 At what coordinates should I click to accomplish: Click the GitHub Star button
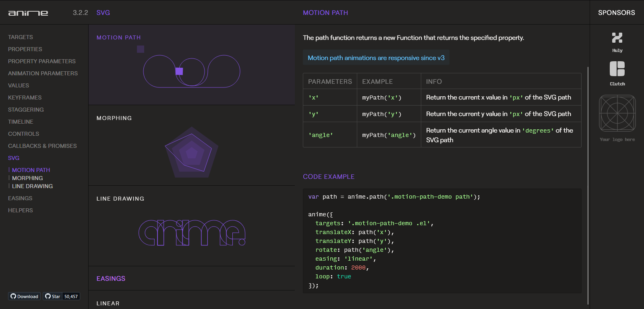(x=52, y=296)
